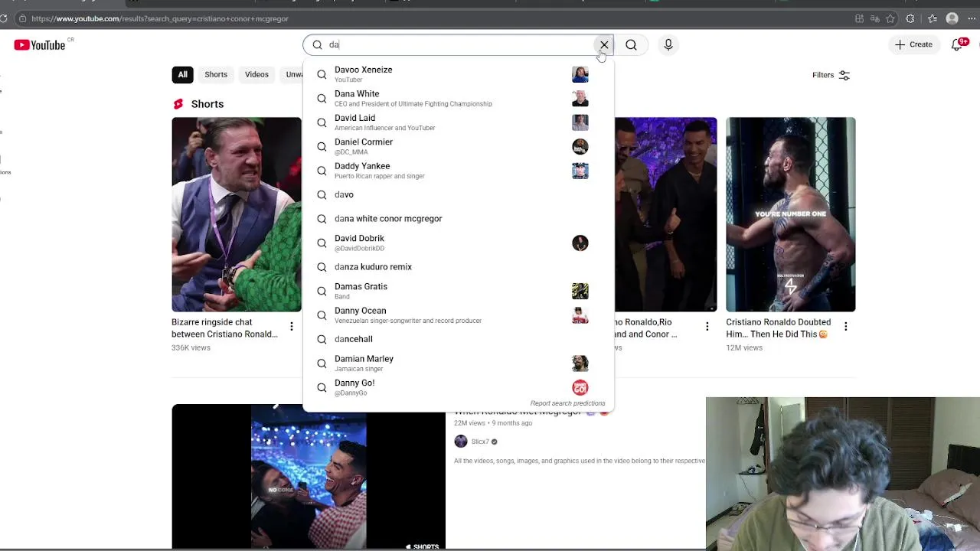Open 'Cristiano Ronaldo Doubted Him' short thumbnail

click(x=791, y=214)
